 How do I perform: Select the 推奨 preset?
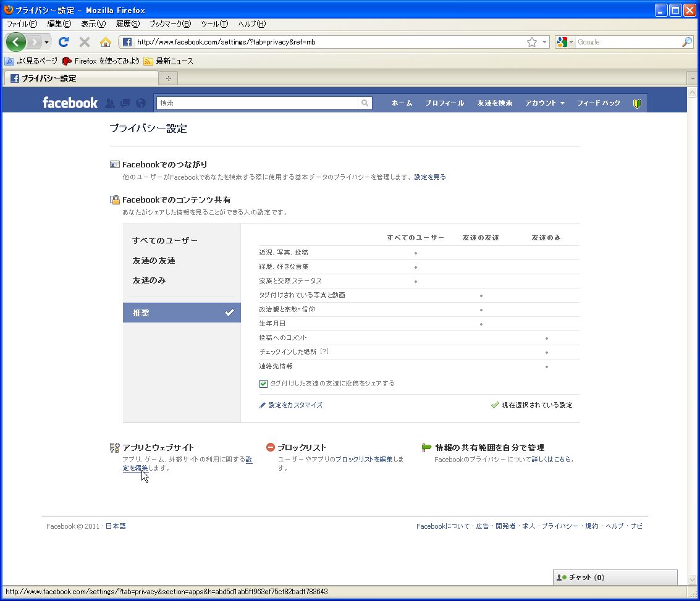pos(182,313)
